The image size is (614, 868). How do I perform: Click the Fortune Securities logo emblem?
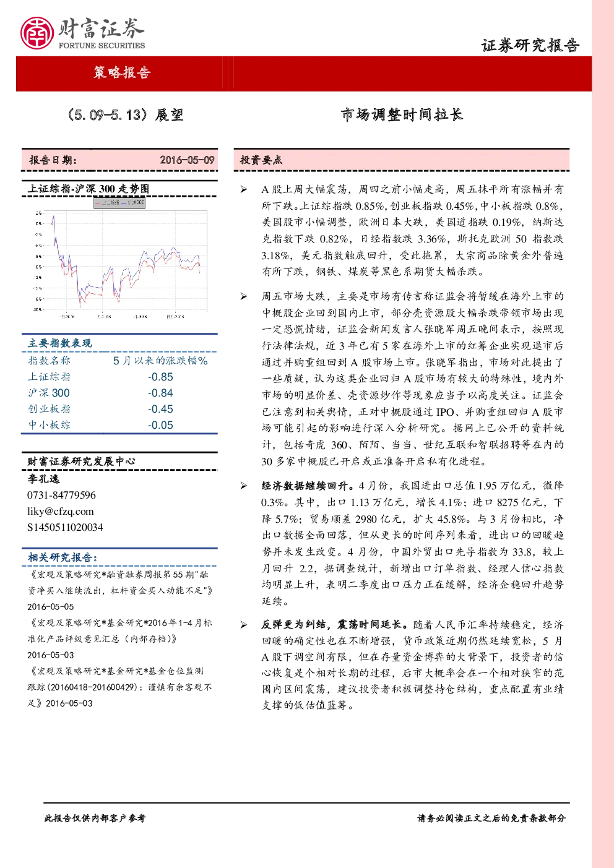coord(37,33)
